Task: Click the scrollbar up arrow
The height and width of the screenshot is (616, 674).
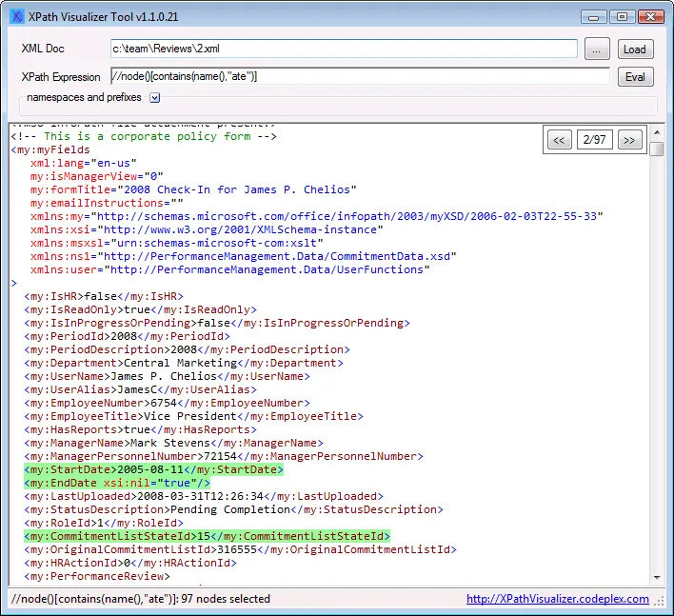Action: coord(657,133)
